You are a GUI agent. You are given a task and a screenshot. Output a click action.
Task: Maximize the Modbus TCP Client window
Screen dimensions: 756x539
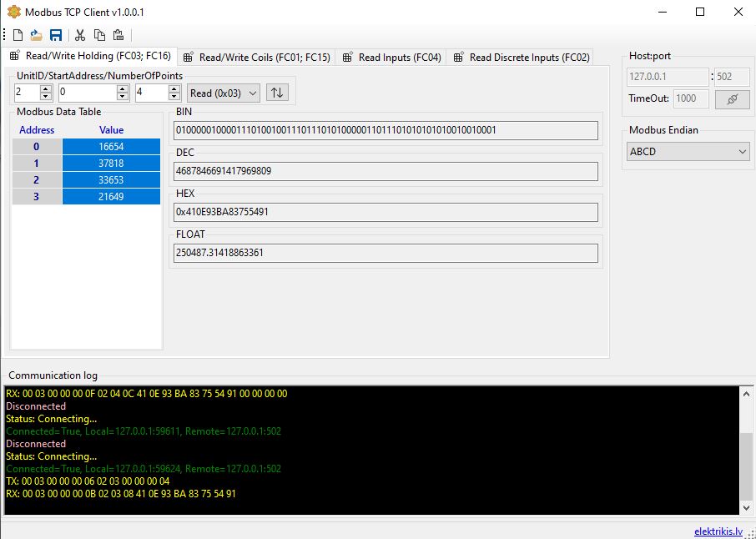point(700,12)
